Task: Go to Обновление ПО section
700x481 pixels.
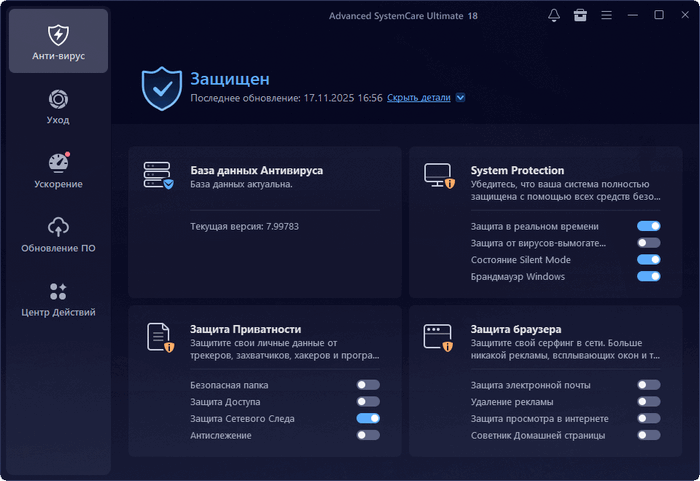Action: [x=58, y=235]
